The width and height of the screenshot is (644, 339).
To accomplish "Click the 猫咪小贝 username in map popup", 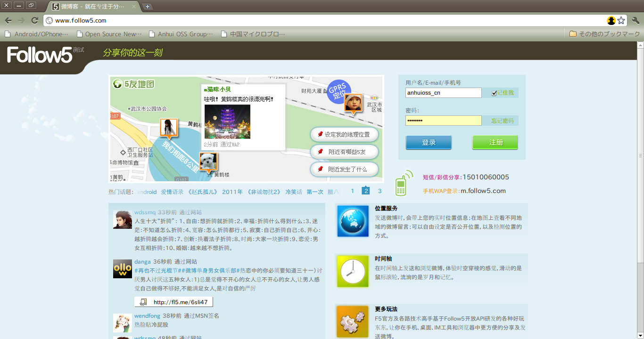I will click(x=219, y=89).
